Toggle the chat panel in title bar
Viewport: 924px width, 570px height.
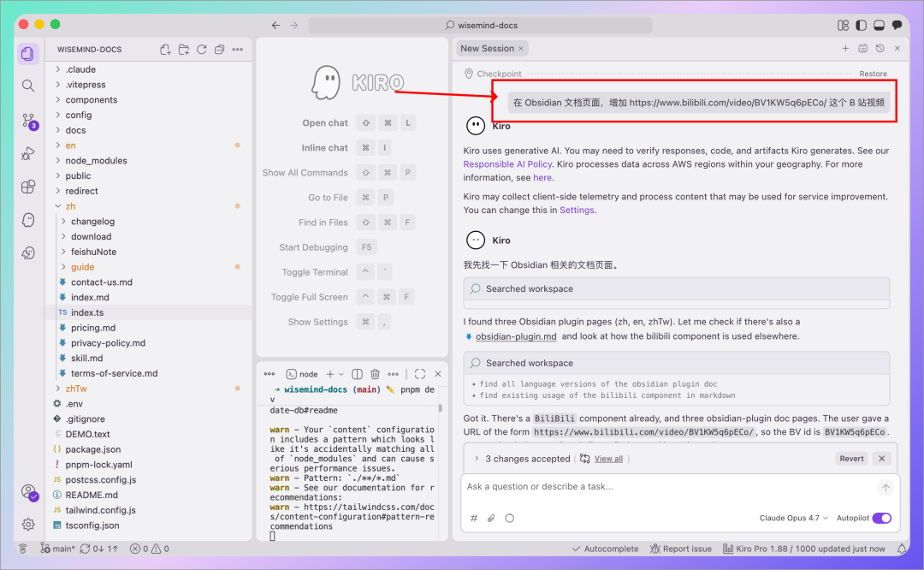pos(897,26)
